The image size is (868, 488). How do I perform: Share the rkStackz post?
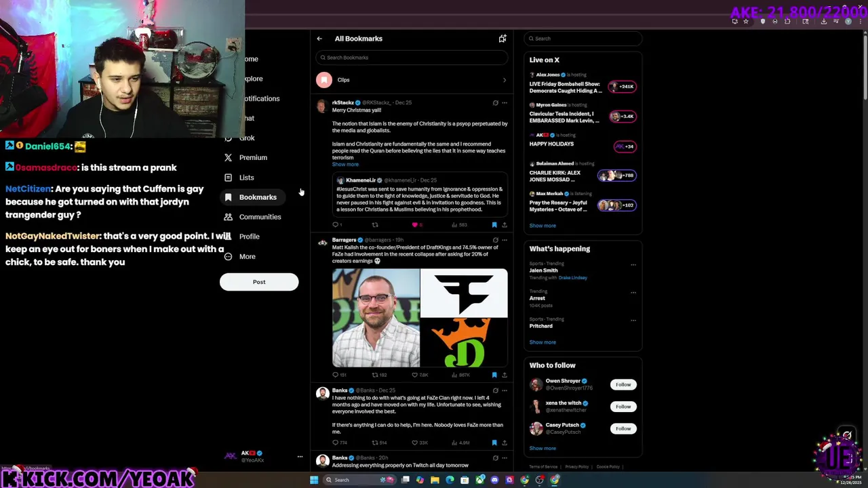pos(504,224)
